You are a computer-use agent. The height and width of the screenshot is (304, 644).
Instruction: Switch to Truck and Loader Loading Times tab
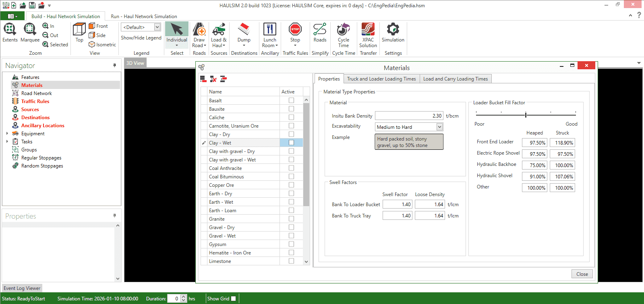pyautogui.click(x=381, y=79)
